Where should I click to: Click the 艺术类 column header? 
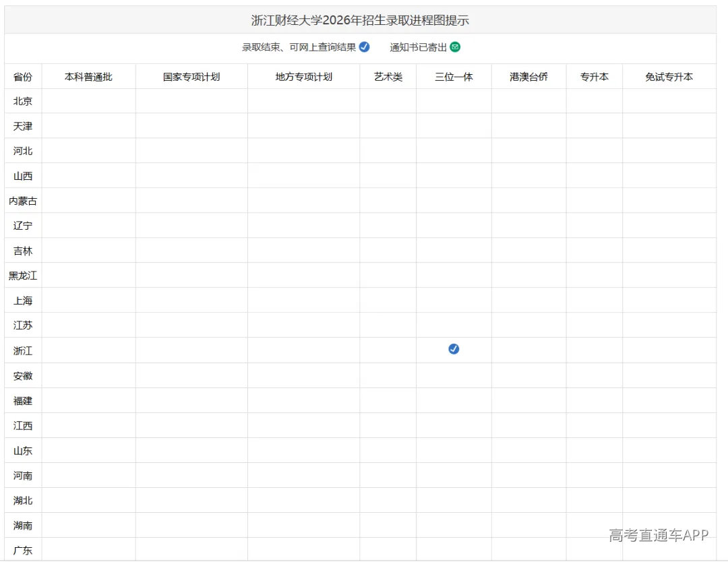(x=388, y=77)
